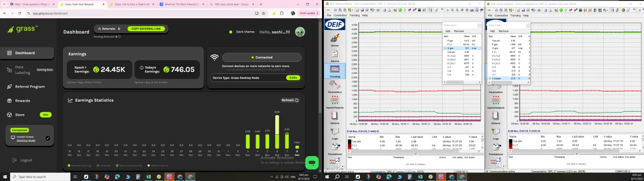This screenshot has width=644, height=181.
Task: Click the Cos phi black color swatch, left window
Action: tap(350, 141)
